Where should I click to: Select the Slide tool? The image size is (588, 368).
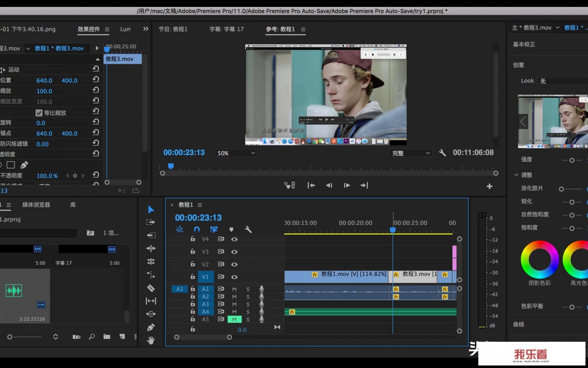point(151,314)
